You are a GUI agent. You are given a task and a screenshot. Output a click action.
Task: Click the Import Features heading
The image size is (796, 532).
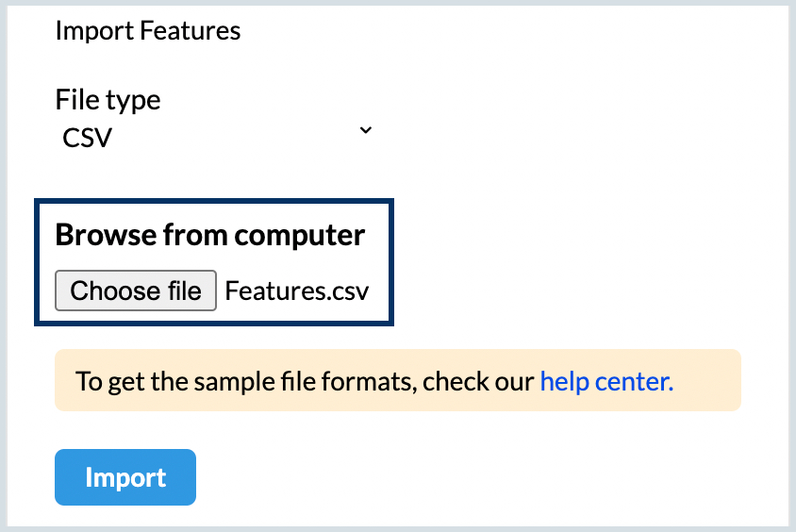click(148, 31)
